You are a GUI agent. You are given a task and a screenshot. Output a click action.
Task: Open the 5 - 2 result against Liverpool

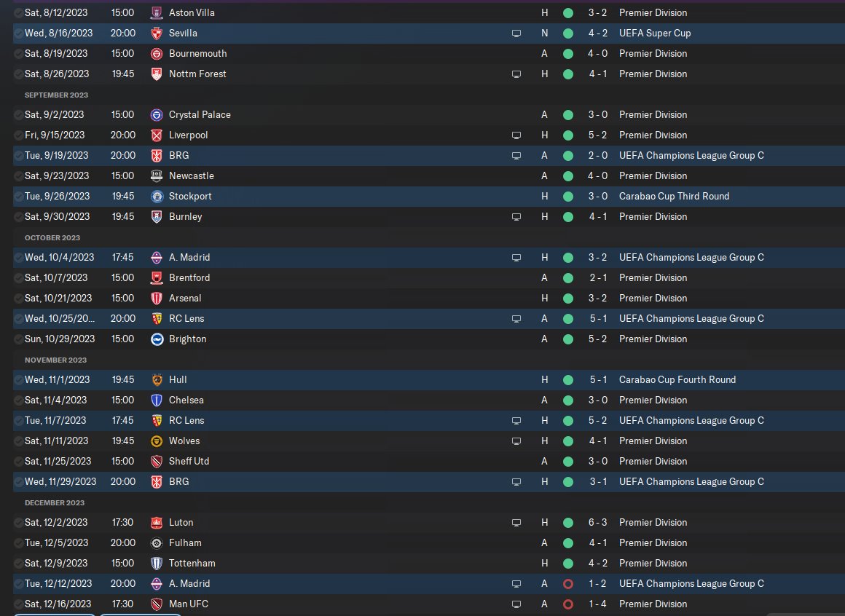(597, 135)
